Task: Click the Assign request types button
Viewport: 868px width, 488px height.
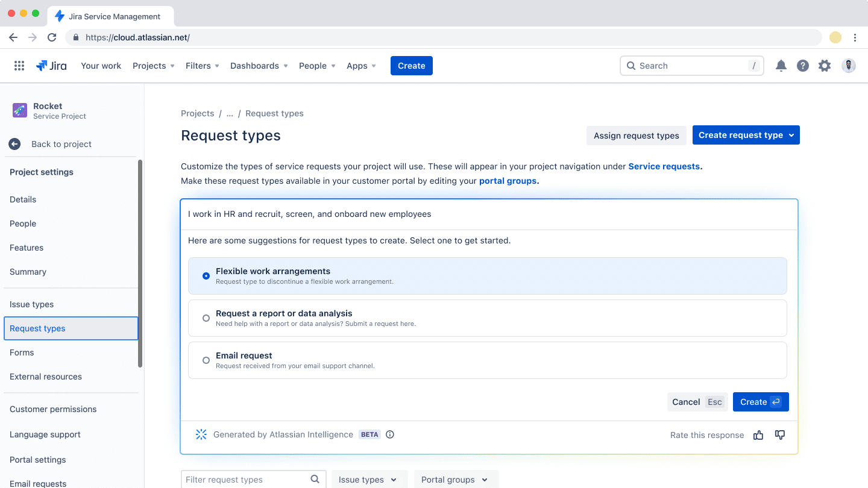Action: [x=636, y=135]
